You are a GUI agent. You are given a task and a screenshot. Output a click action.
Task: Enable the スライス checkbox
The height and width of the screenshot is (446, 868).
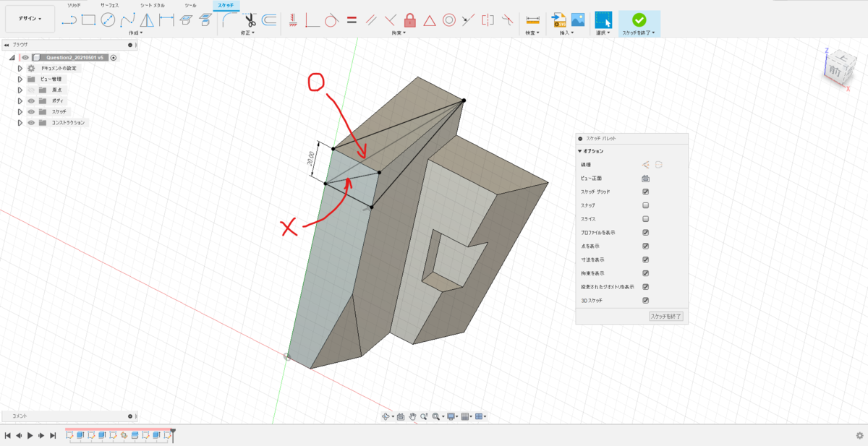point(646,219)
